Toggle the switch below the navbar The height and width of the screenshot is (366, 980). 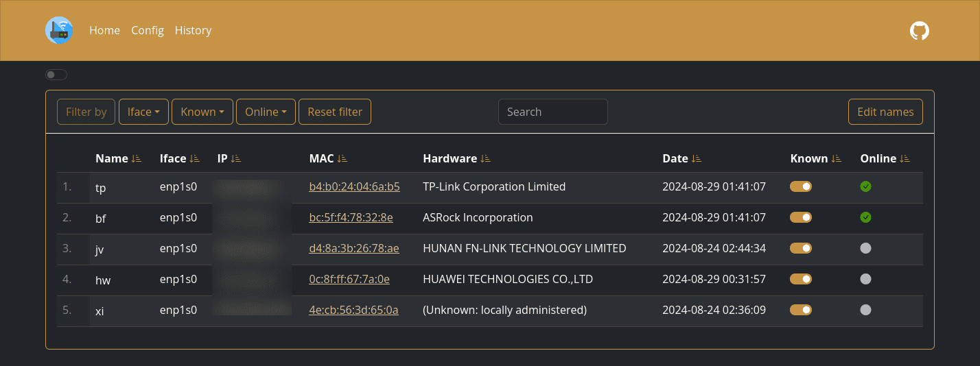[56, 75]
